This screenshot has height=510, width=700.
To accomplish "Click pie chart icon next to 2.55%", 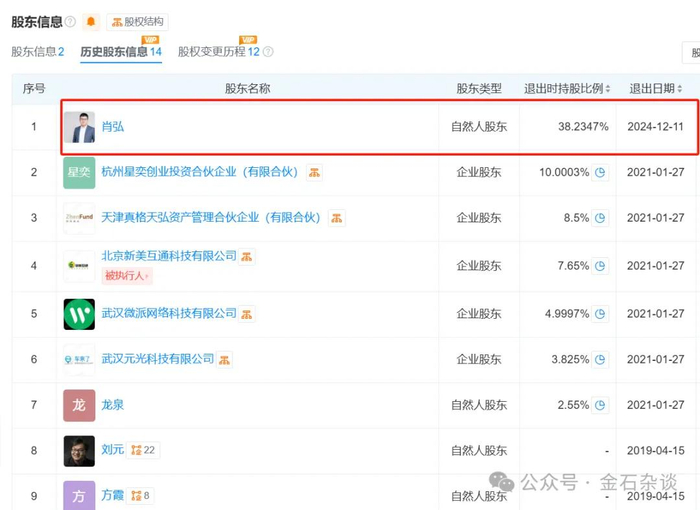I will (x=600, y=405).
